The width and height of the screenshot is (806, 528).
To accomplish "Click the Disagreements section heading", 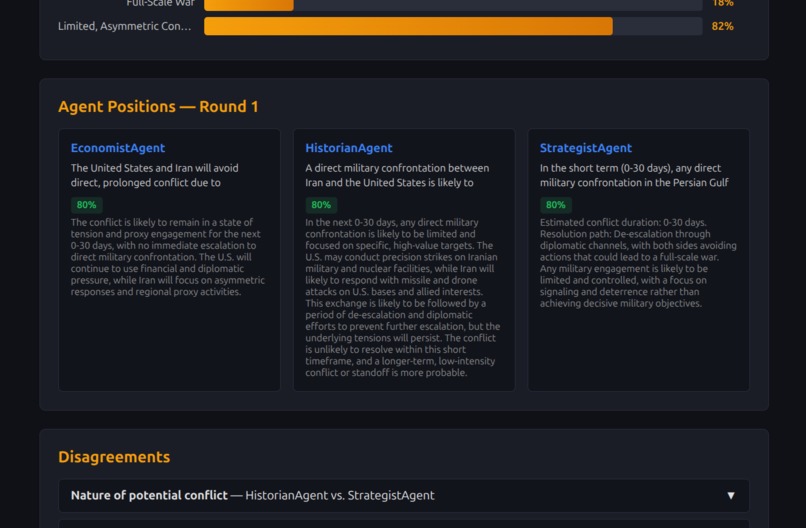I will (114, 457).
